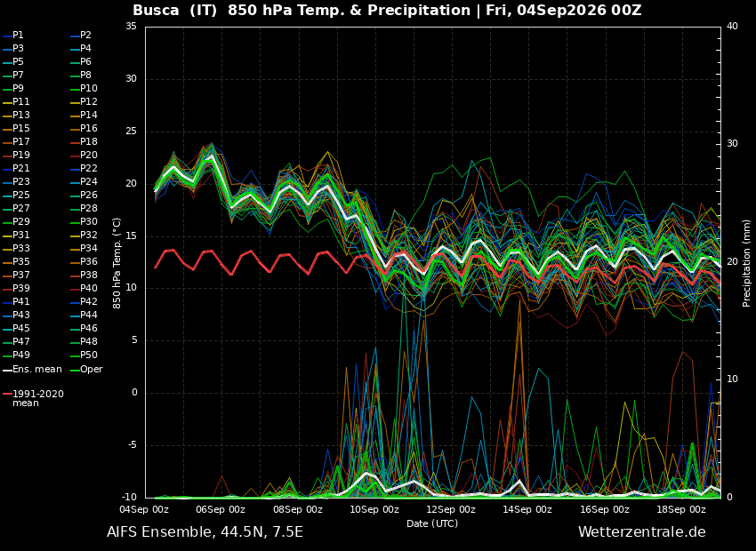Click the 04Sep 00z date tick label
The height and width of the screenshot is (551, 756).
[x=145, y=509]
